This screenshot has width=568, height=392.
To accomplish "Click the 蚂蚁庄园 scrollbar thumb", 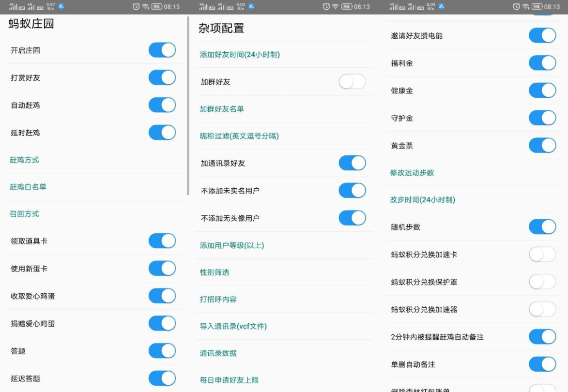I will pos(188,106).
